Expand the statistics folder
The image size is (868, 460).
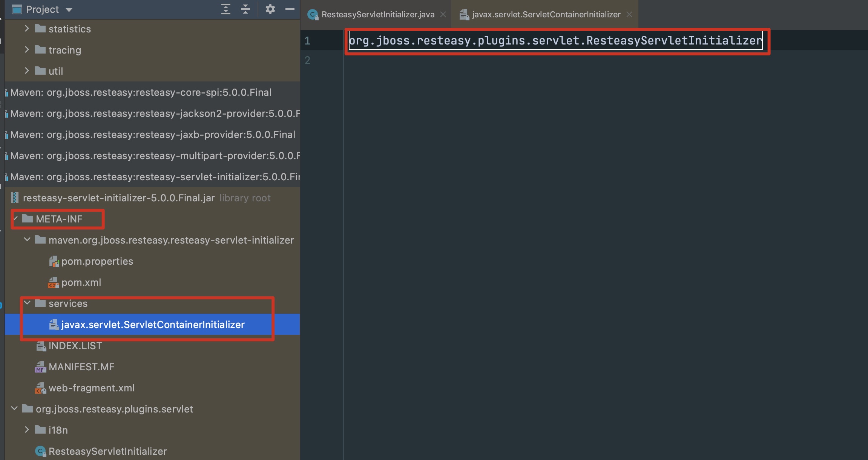click(x=27, y=29)
